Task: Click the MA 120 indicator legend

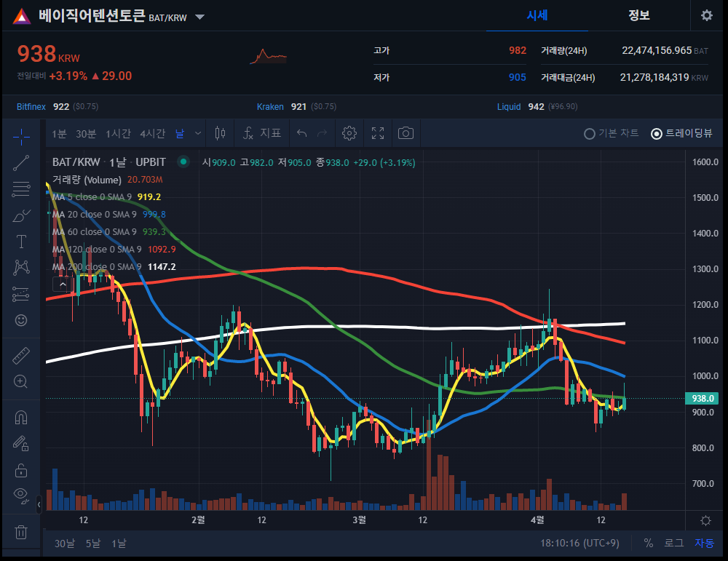Action: [114, 249]
